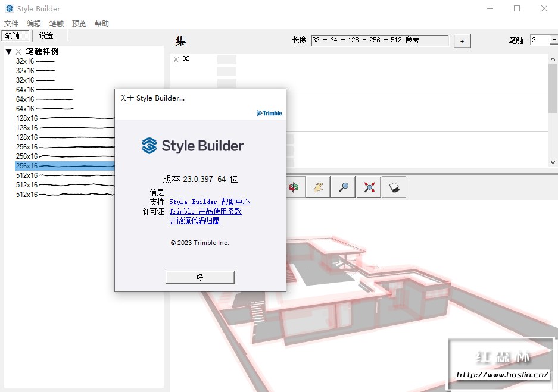Open the 预览 menu
558x392 pixels.
[x=79, y=23]
